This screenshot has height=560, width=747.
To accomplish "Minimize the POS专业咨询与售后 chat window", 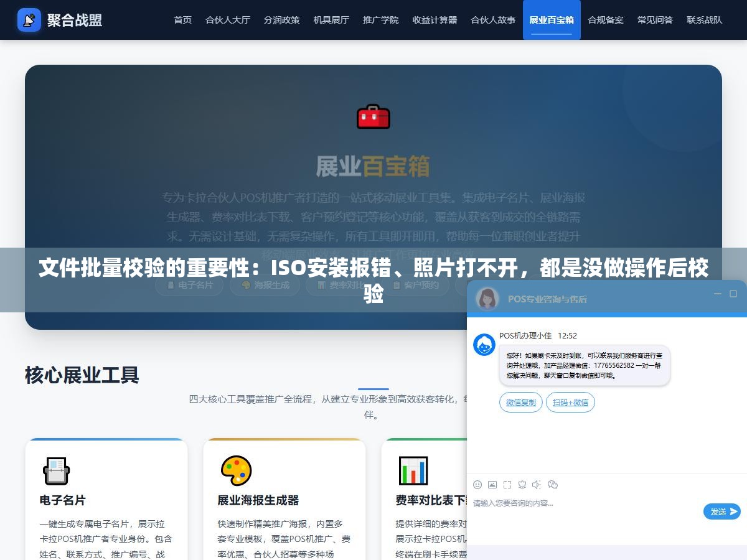I will [x=717, y=294].
